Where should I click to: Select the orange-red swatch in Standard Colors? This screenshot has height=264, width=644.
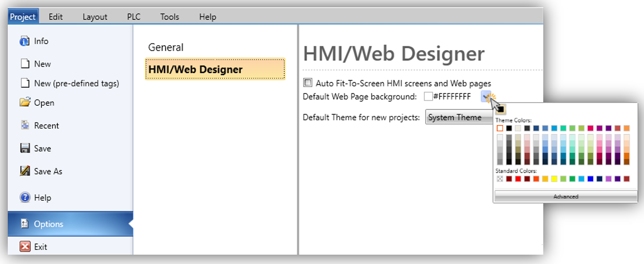[536, 179]
